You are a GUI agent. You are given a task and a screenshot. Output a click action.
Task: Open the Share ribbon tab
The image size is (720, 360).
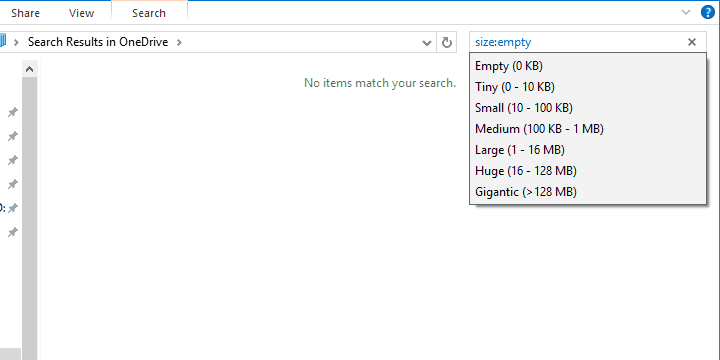tap(25, 13)
